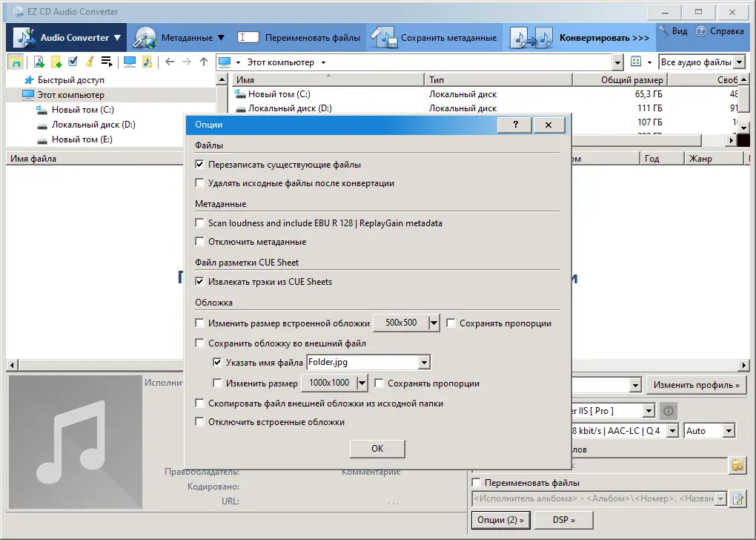Toggle Указать имя файла checkbox
This screenshot has height=540, width=756.
(x=217, y=362)
